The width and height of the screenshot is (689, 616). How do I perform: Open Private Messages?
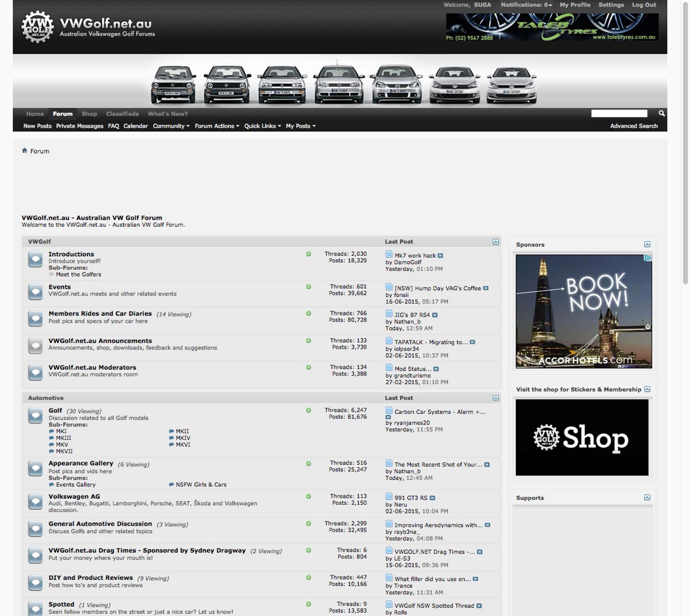click(x=79, y=126)
